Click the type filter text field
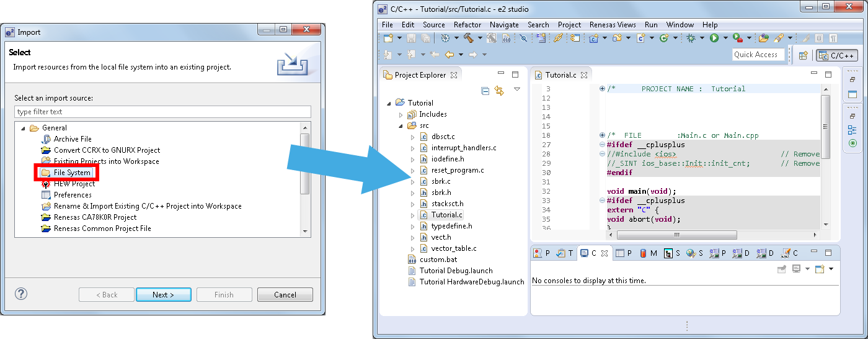The image size is (868, 339). (x=162, y=112)
